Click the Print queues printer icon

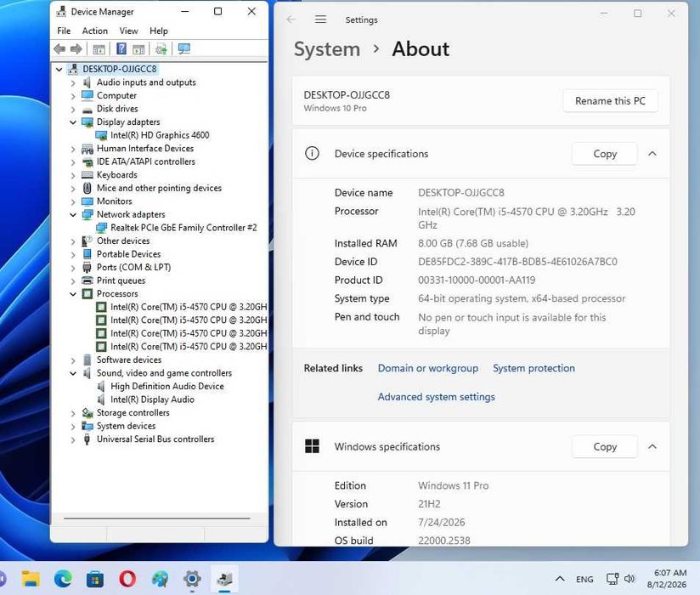[x=87, y=280]
